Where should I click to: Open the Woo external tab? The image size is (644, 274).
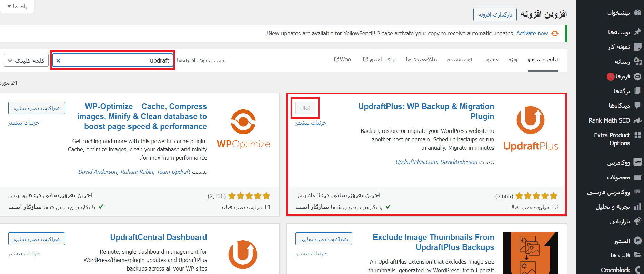(342, 60)
